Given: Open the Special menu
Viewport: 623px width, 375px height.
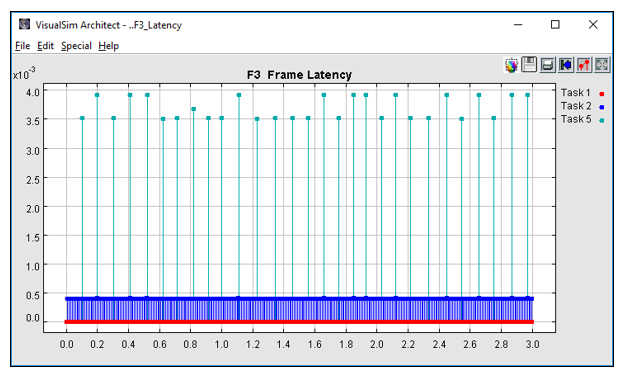Looking at the screenshot, I should [76, 46].
